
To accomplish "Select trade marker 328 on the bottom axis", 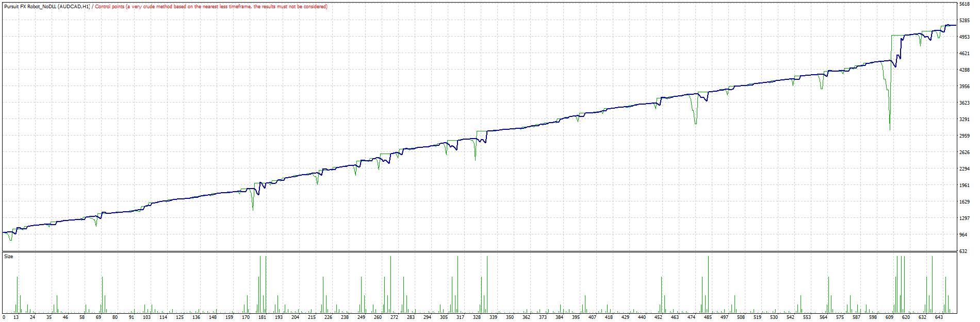I will pos(477,317).
